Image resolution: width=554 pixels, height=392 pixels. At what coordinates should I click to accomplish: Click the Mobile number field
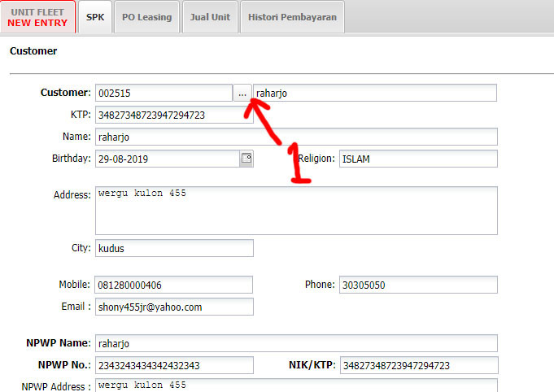tap(174, 285)
